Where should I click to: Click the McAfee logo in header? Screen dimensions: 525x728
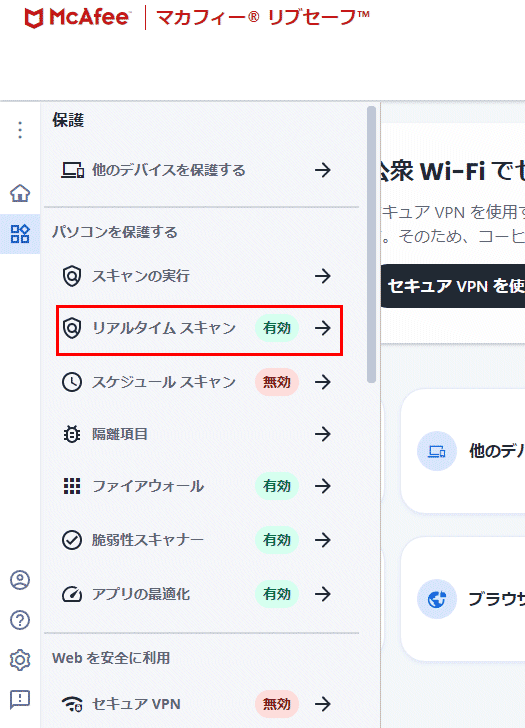77,18
